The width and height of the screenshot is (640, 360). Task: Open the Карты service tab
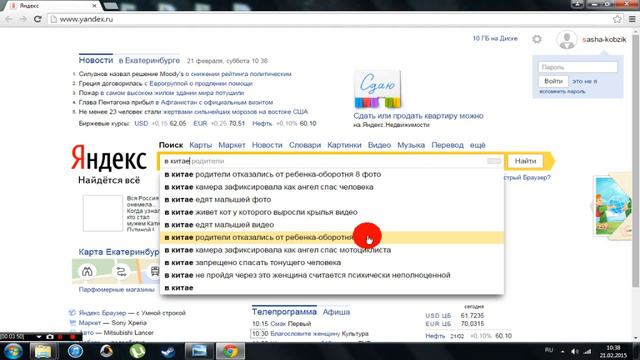(x=200, y=145)
